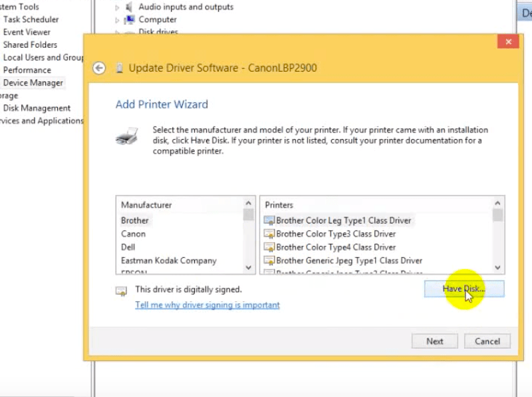Select Brother Color Leg Type1 driver icon

(269, 221)
